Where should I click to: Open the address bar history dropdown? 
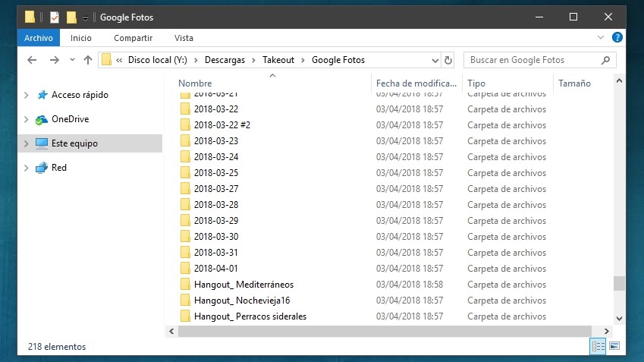(x=435, y=60)
